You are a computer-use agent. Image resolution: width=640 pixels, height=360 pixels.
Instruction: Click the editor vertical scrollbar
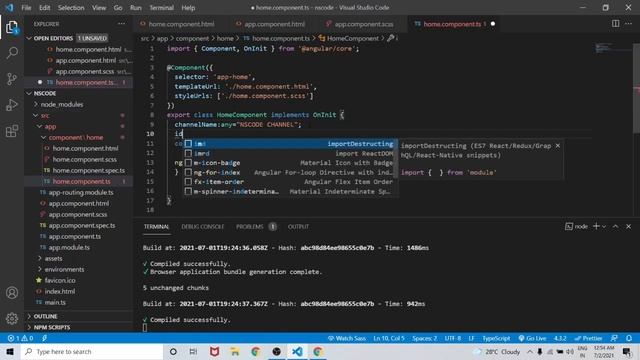[636, 88]
